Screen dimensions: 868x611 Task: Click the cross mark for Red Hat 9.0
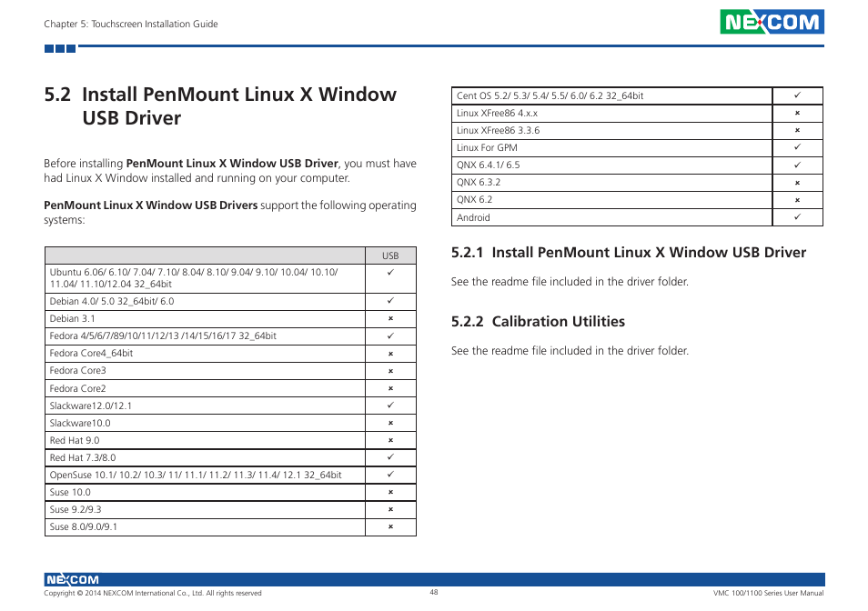[x=391, y=440]
